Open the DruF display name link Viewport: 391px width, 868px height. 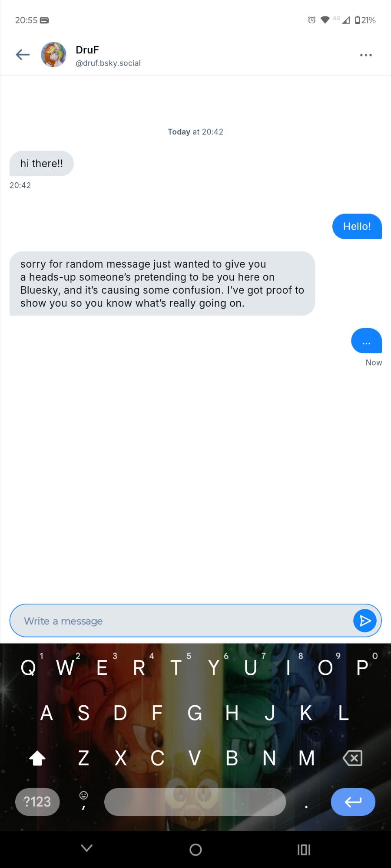[x=87, y=50]
